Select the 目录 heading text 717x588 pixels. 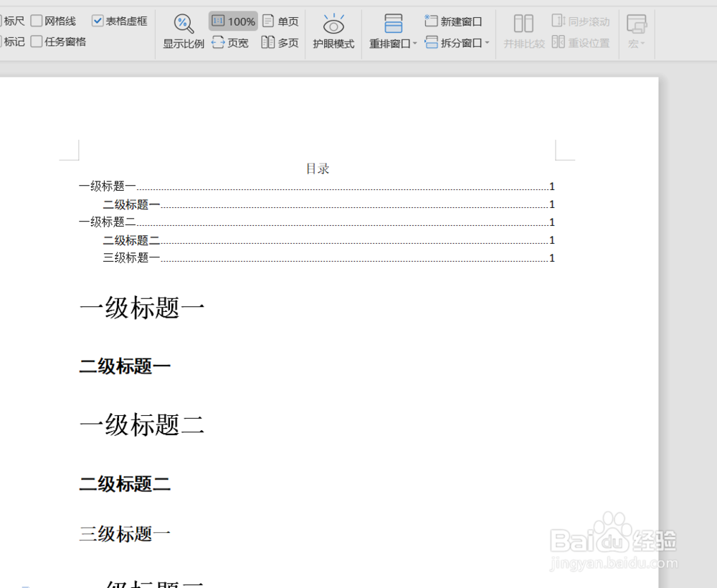(318, 169)
